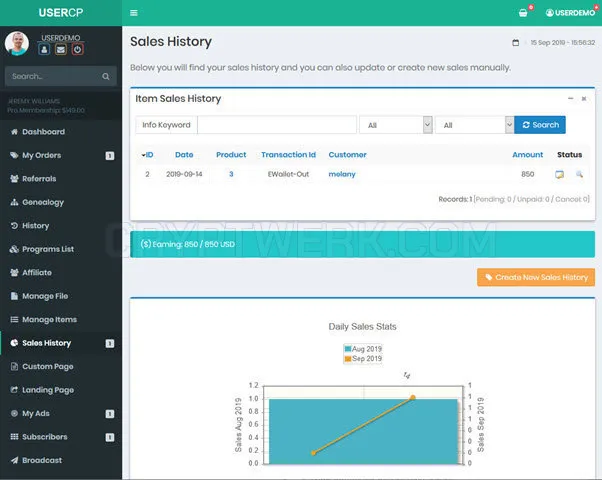Open Subscribers list

click(45, 437)
